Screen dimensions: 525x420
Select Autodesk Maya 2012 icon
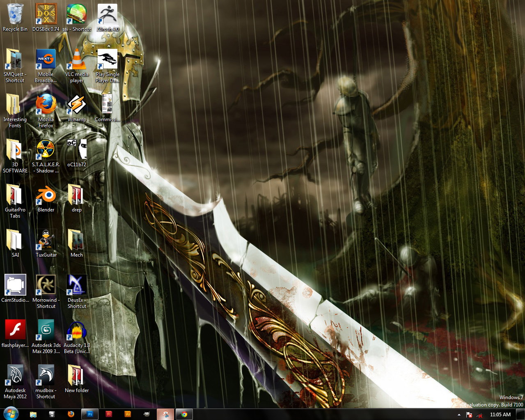[15, 376]
